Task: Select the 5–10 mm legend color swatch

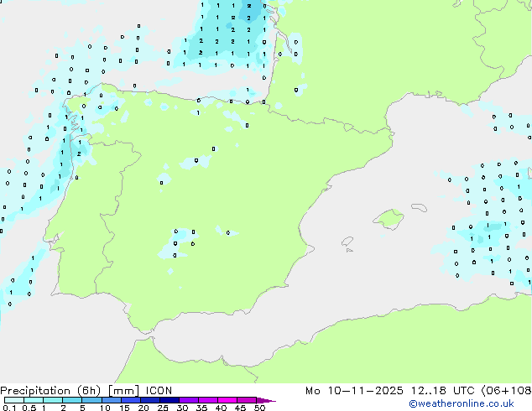Action: 91,400
